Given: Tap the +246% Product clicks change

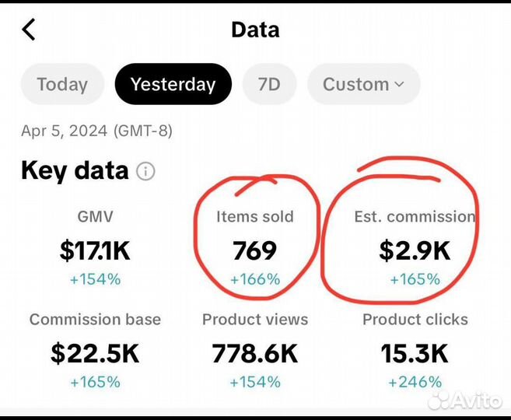Looking at the screenshot, I should [x=415, y=382].
